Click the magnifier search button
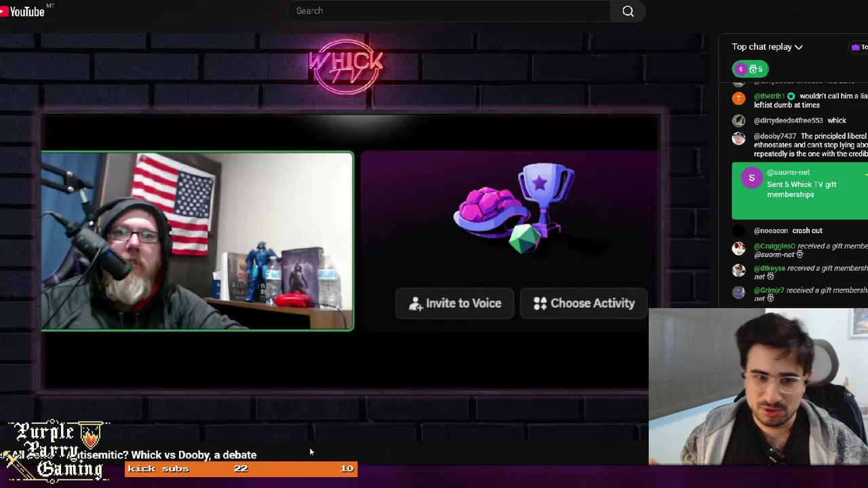The width and height of the screenshot is (868, 488). point(628,11)
